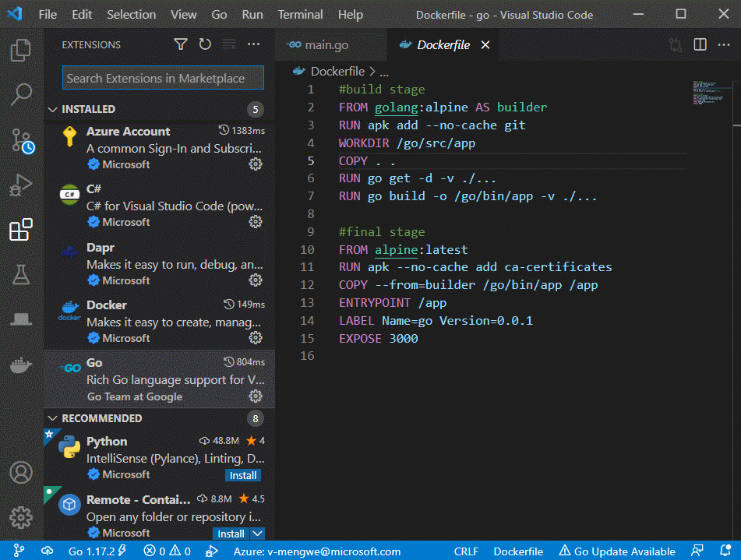The width and height of the screenshot is (741, 560).
Task: Open the Testing beaker view
Action: [x=21, y=274]
